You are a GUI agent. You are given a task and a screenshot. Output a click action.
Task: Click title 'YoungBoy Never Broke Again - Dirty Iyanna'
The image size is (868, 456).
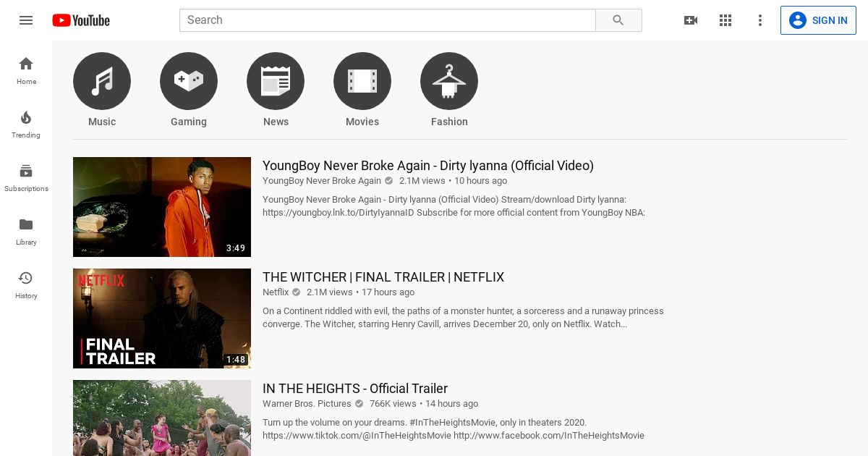(x=428, y=166)
